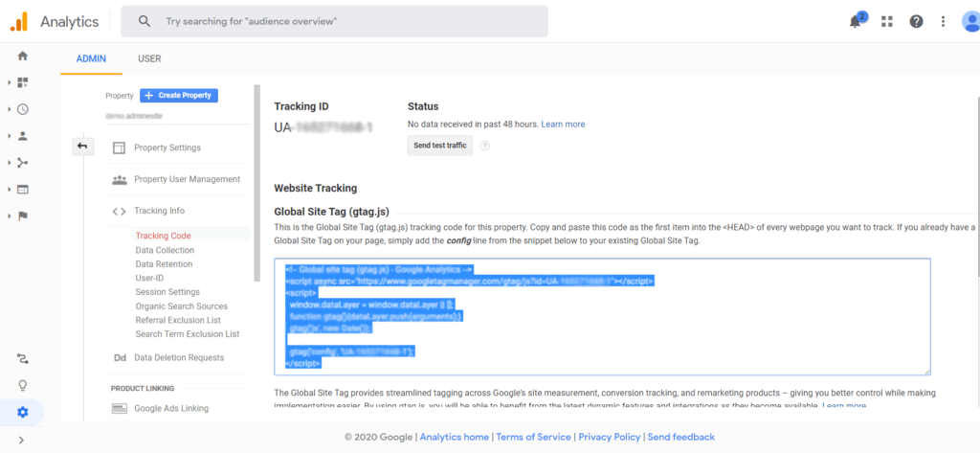Open Conversions flag icon in sidebar

[23, 215]
